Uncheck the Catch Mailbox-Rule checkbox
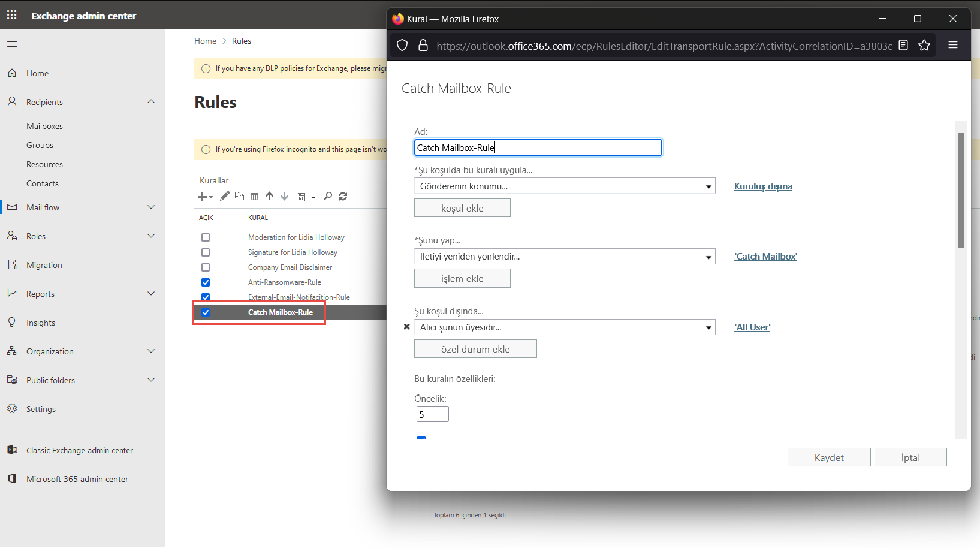The height and width of the screenshot is (548, 980). 206,312
